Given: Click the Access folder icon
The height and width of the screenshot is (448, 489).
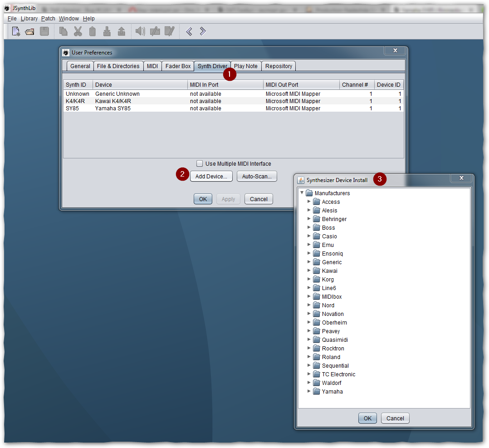Looking at the screenshot, I should 317,202.
